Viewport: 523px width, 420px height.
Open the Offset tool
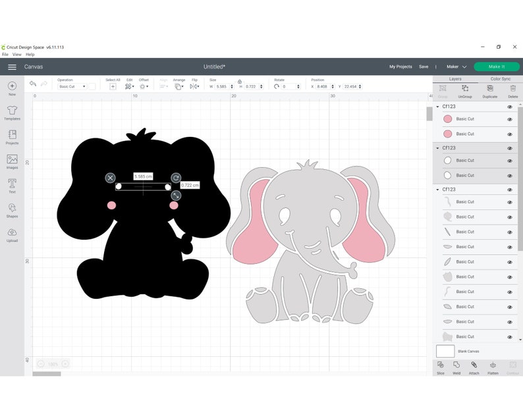pyautogui.click(x=144, y=87)
